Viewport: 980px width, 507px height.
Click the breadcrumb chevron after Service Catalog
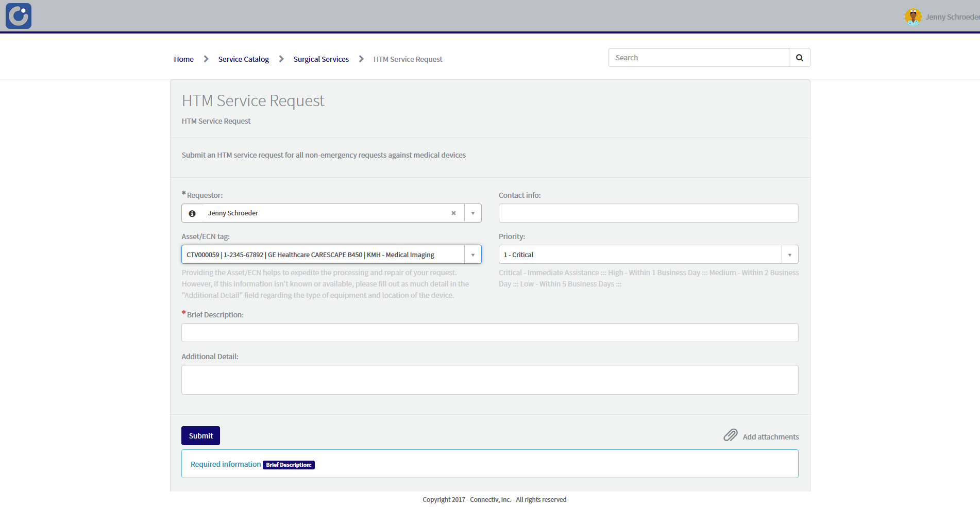click(281, 59)
